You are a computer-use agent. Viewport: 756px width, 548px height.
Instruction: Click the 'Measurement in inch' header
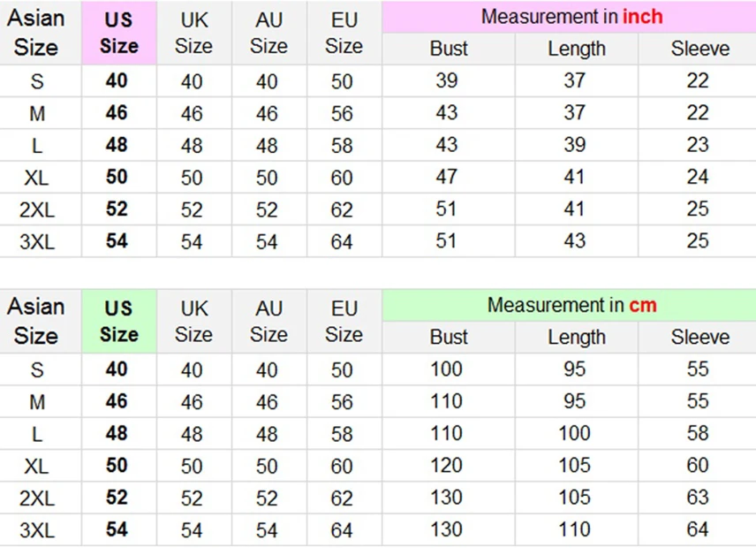click(x=571, y=17)
